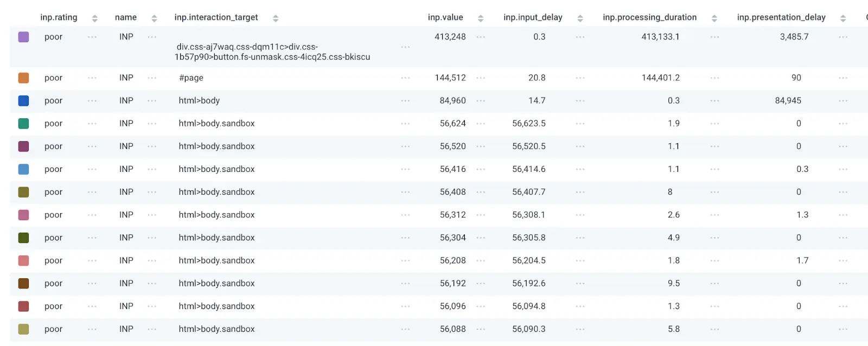Sort by inp.value using its sort icon
The height and width of the screenshot is (346, 868).
pyautogui.click(x=480, y=18)
